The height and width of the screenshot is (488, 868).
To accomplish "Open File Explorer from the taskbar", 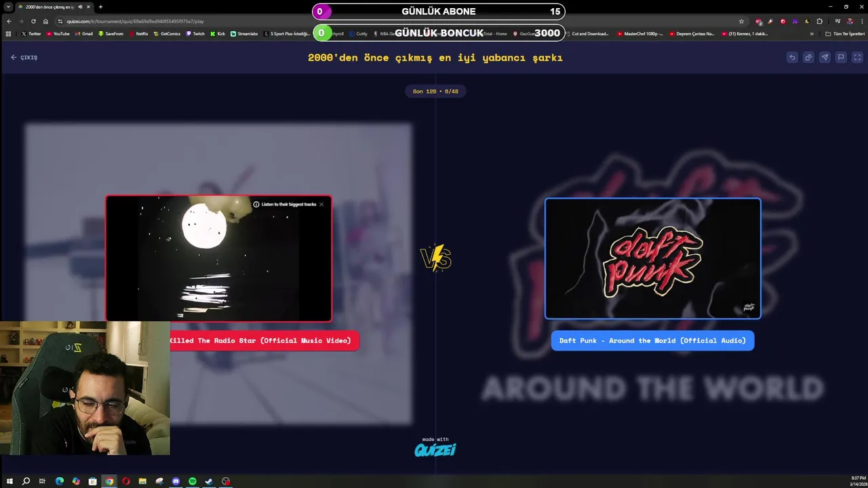I will point(142,481).
